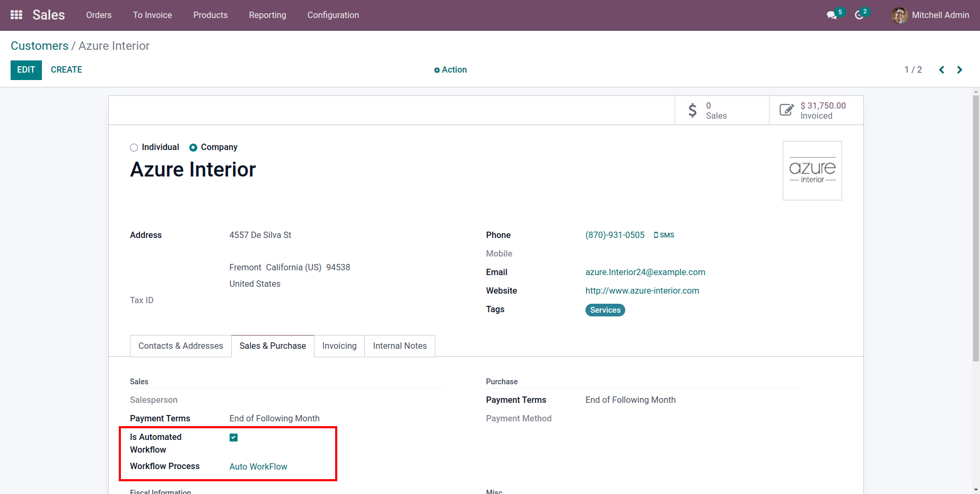Switch to Contacts & Addresses tab
This screenshot has width=980, height=494.
181,346
